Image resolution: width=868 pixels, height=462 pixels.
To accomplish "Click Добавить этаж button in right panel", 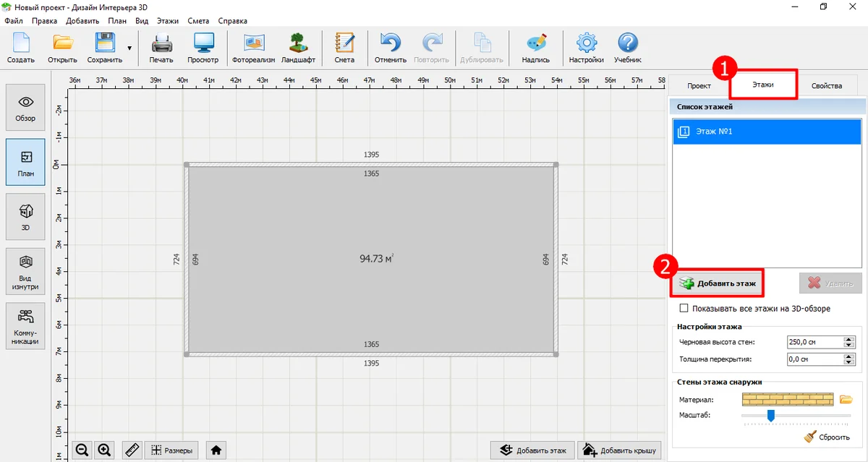I will point(718,283).
